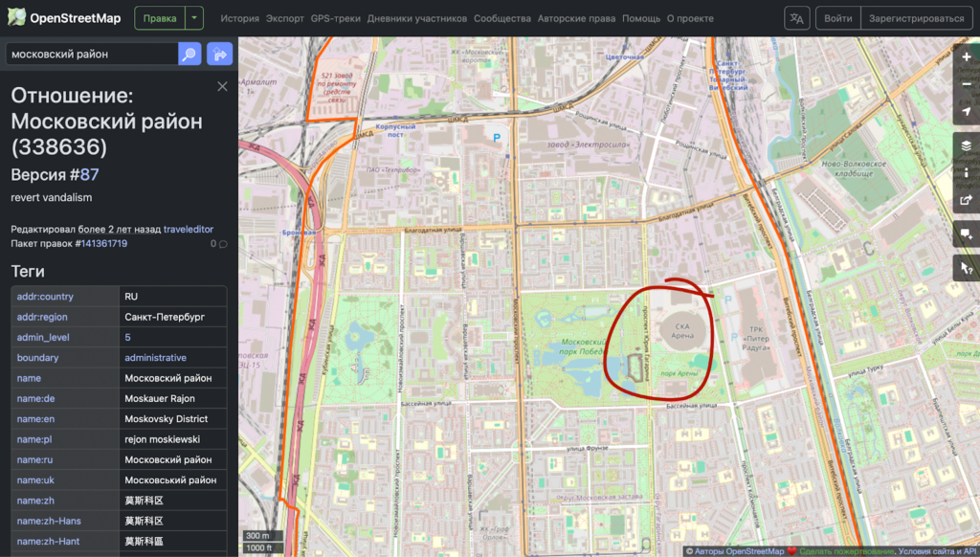Image resolution: width=980 pixels, height=557 pixels.
Task: Open the language selector icon
Action: (x=796, y=18)
